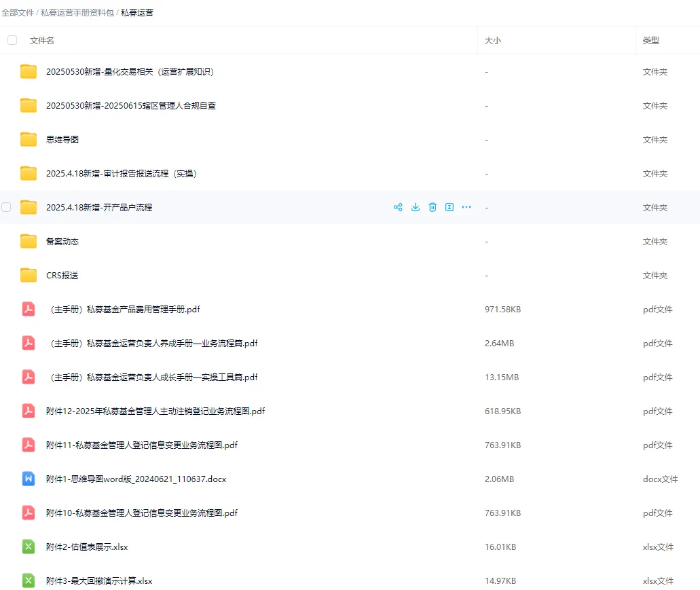Download the 开产品户流程 folder

pos(416,207)
